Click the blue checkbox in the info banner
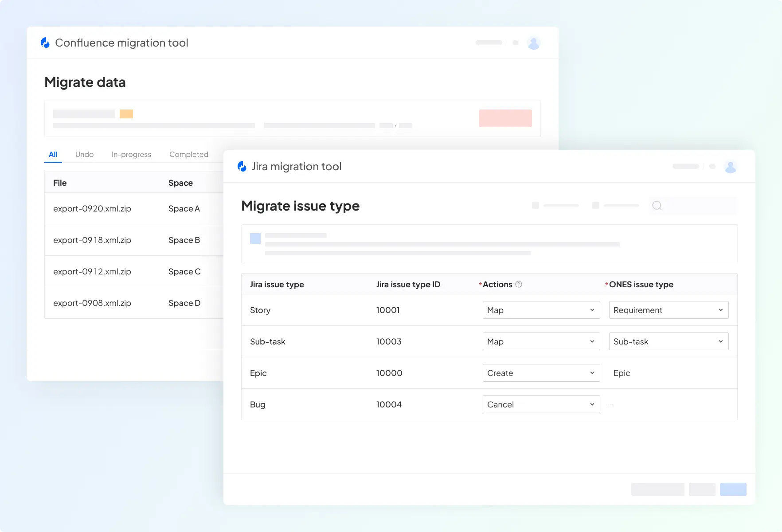The height and width of the screenshot is (532, 782). click(255, 238)
